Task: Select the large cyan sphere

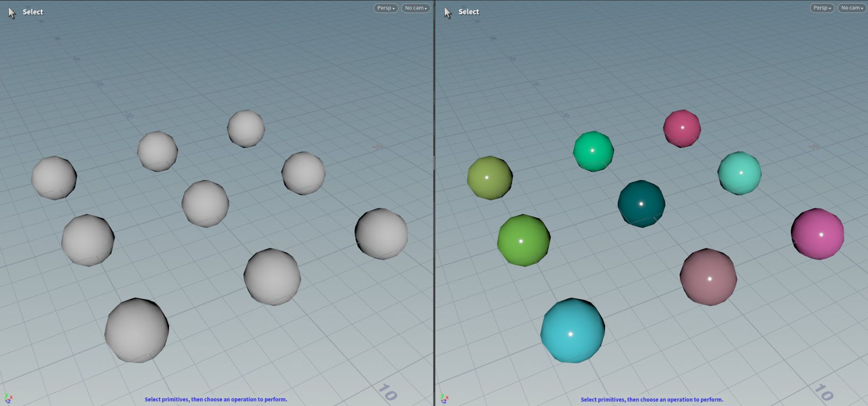Action: click(572, 330)
